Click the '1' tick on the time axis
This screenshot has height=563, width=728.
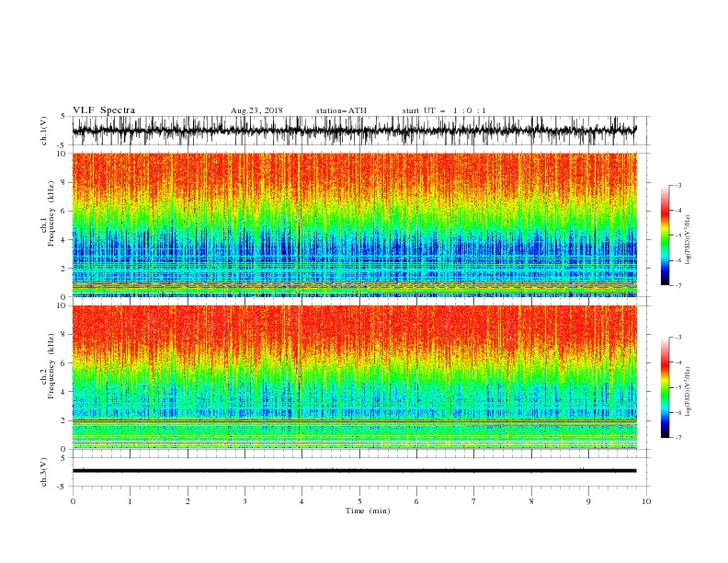(x=130, y=501)
